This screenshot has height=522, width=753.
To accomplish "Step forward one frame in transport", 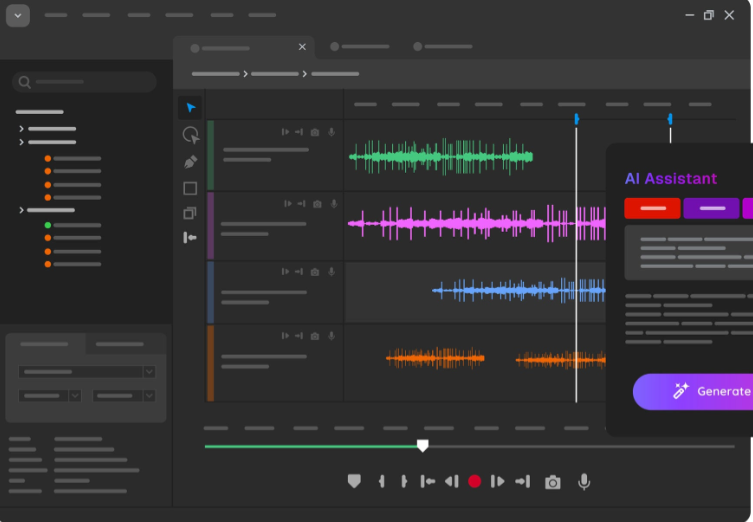I will [x=498, y=481].
